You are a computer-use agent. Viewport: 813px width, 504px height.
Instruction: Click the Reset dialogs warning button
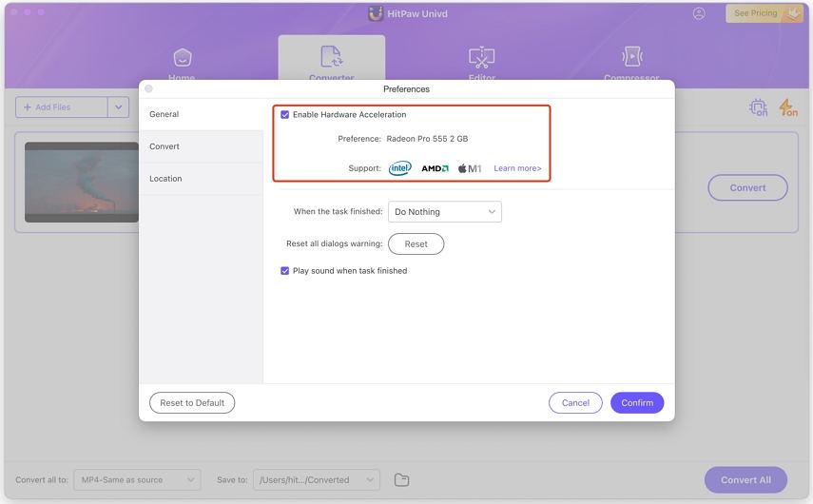coord(416,243)
